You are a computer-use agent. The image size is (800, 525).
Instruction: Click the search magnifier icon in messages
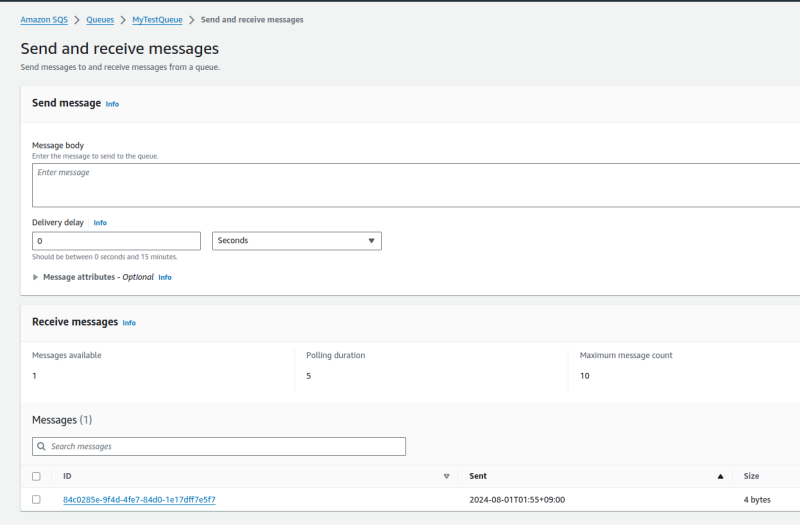pyautogui.click(x=40, y=446)
